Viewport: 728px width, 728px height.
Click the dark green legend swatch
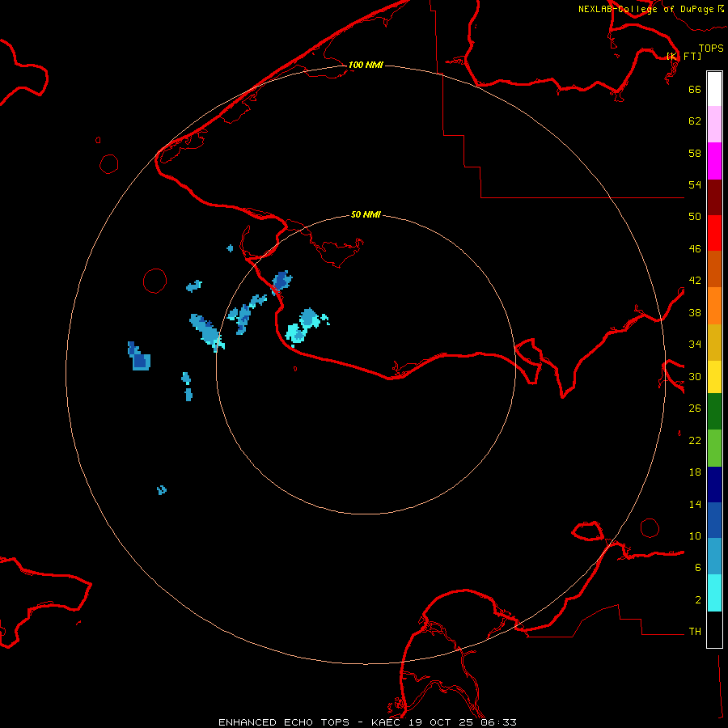(x=714, y=412)
